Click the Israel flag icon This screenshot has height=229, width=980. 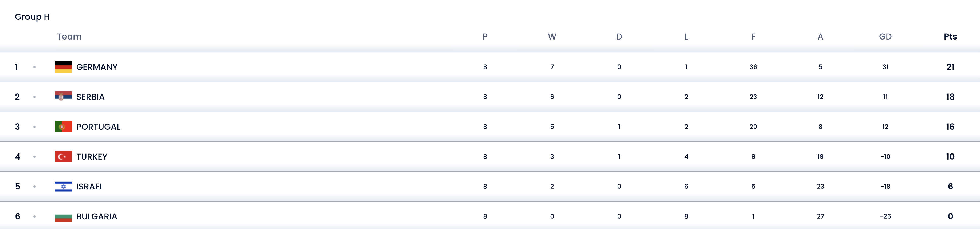(x=64, y=186)
